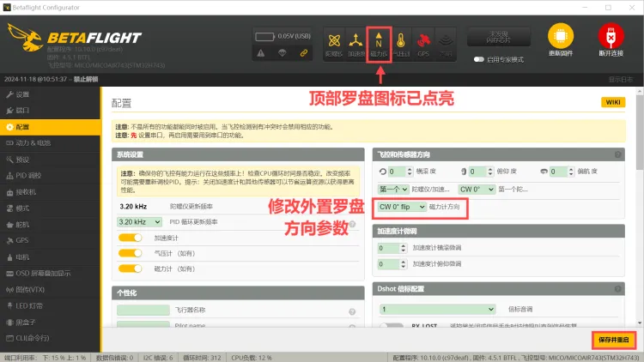Open the Dshot beacon tone dropdown

coord(437,309)
